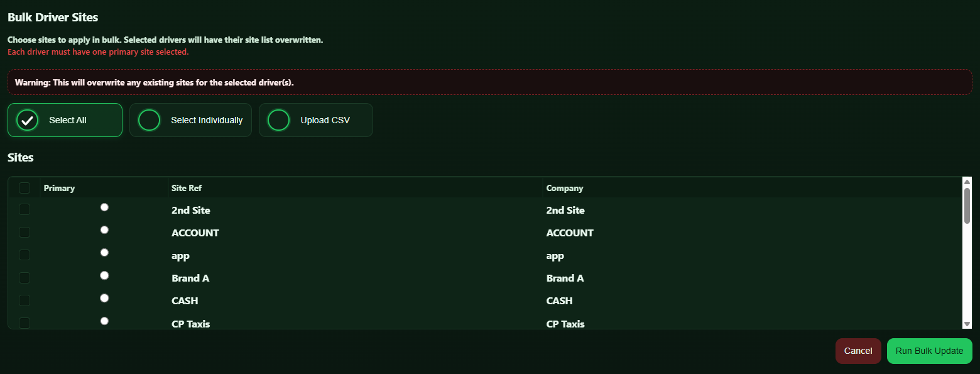Sort by the Site Ref column header
980x374 pixels.
(x=187, y=188)
